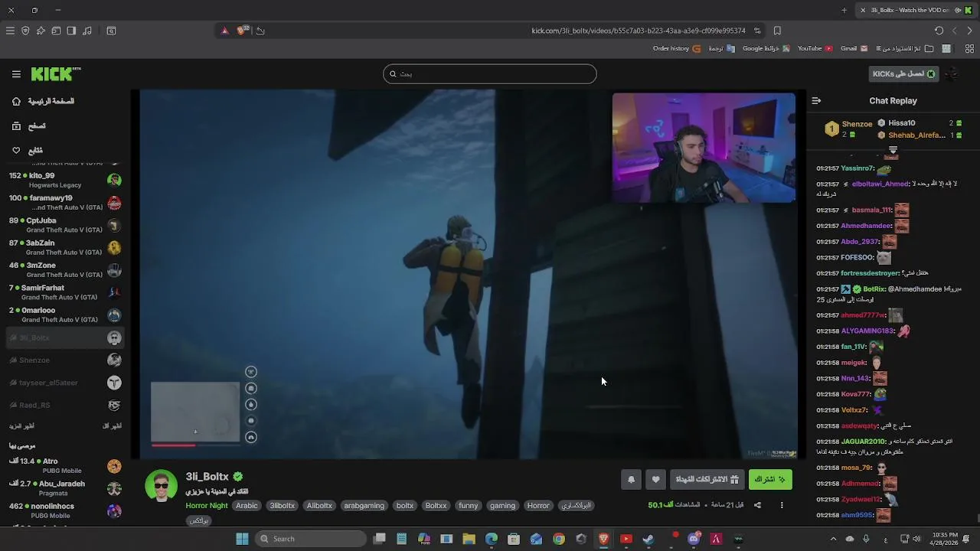Viewport: 980px width, 551px height.
Task: Open Atro recommended channel in sidebar
Action: pyautogui.click(x=65, y=466)
